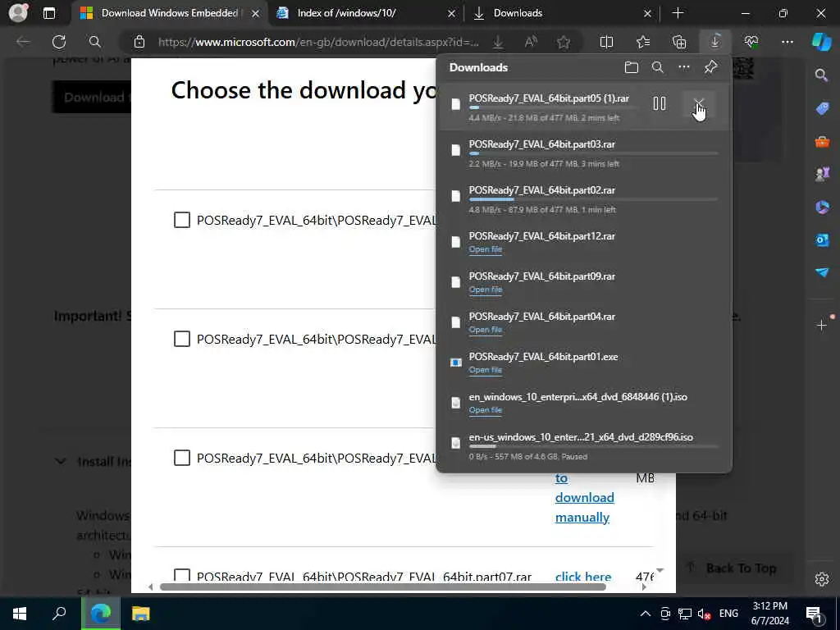Open the Favorites list icon
The height and width of the screenshot is (630, 840).
point(643,42)
